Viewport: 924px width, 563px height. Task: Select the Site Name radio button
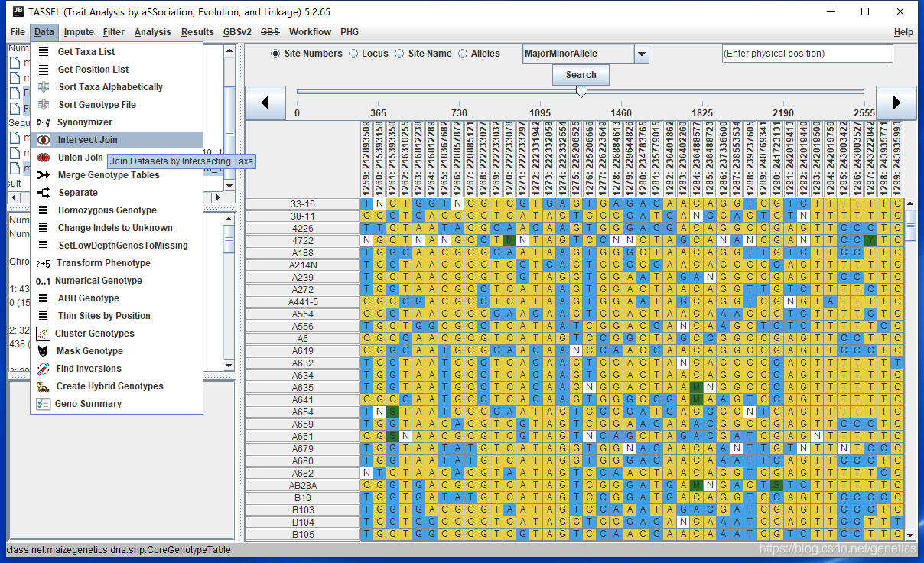399,54
